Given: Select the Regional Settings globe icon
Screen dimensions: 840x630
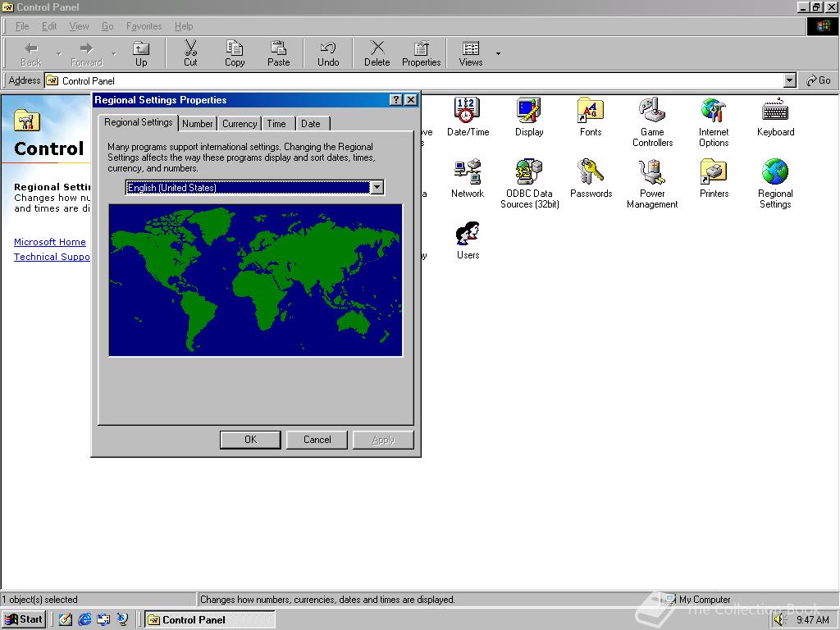Looking at the screenshot, I should (x=775, y=184).
